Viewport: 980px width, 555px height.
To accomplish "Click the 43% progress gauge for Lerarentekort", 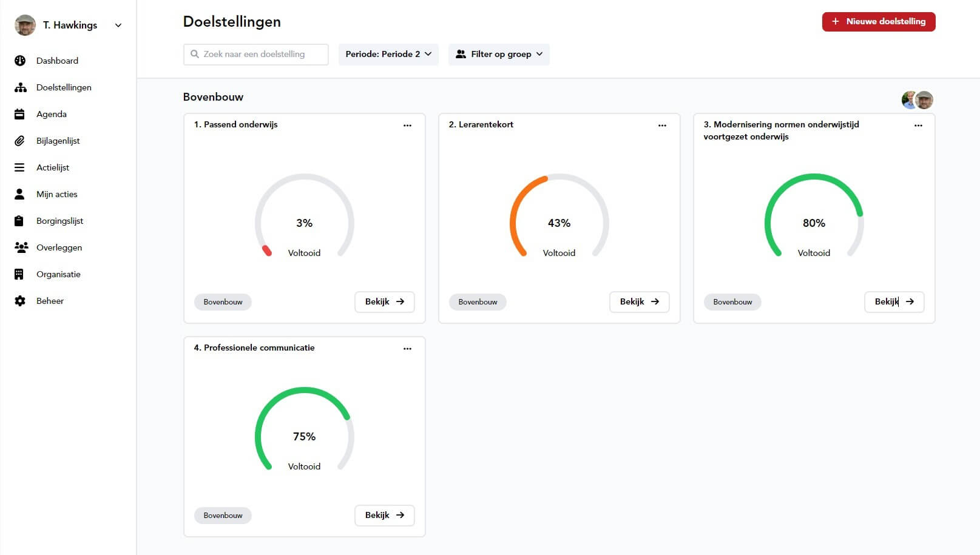I will click(x=559, y=217).
